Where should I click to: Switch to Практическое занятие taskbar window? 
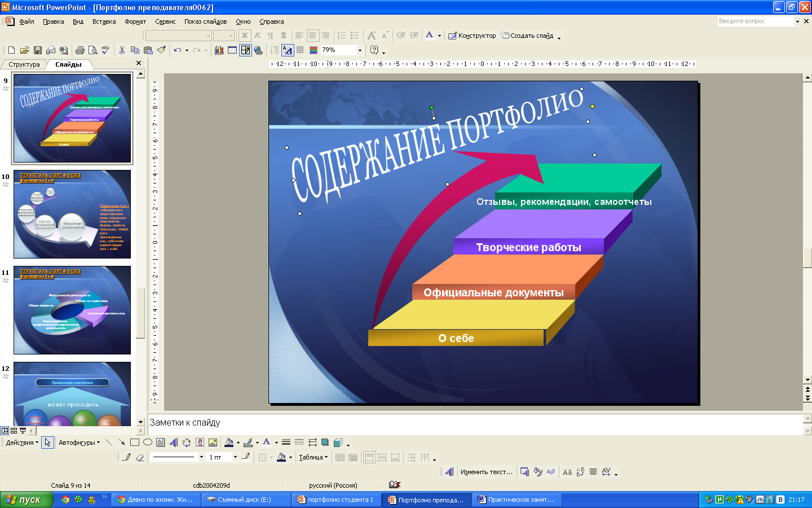tap(517, 500)
